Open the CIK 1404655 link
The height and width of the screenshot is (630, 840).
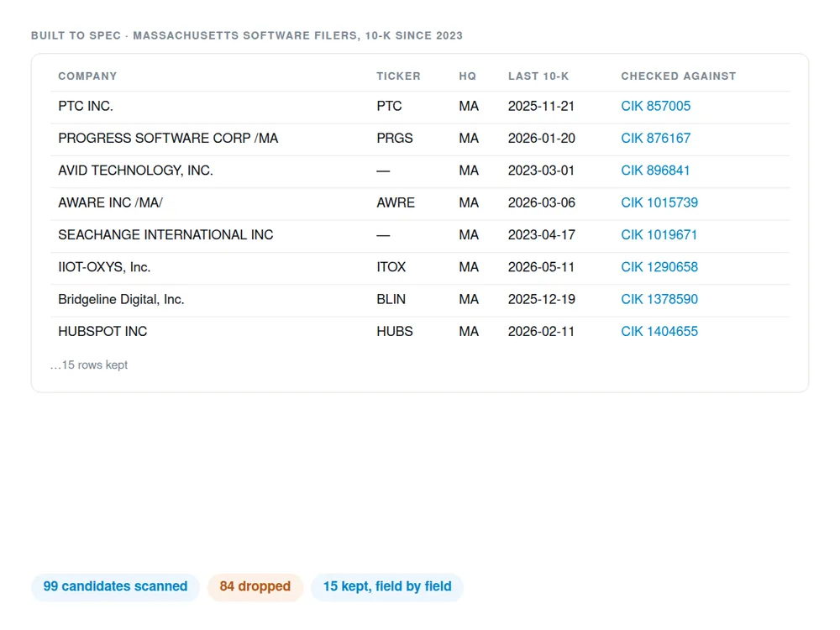click(659, 331)
